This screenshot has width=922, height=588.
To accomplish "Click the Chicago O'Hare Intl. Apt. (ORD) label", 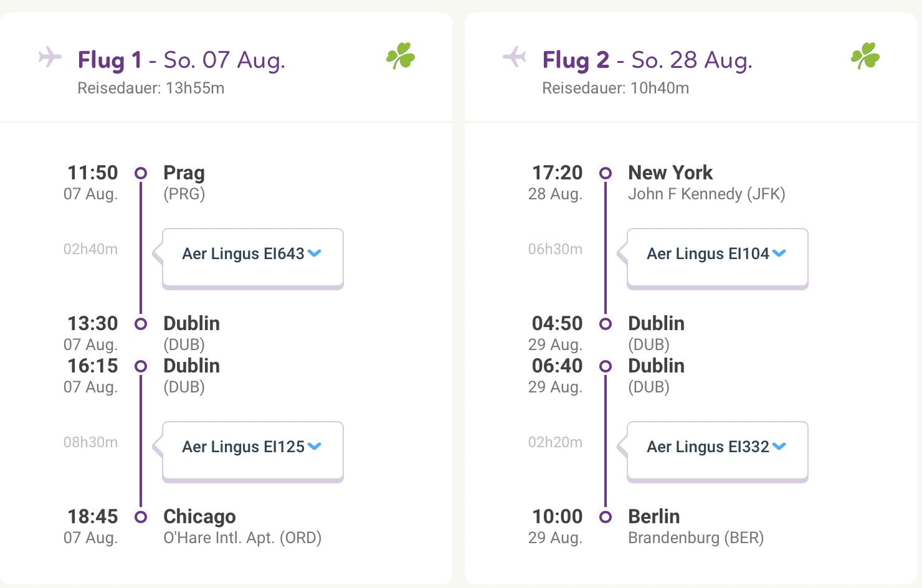I will coord(242,526).
